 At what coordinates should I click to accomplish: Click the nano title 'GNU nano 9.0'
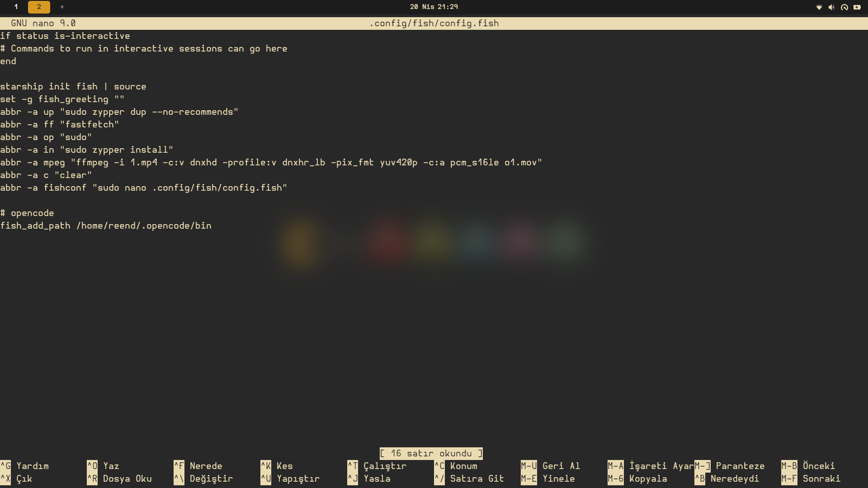(43, 23)
